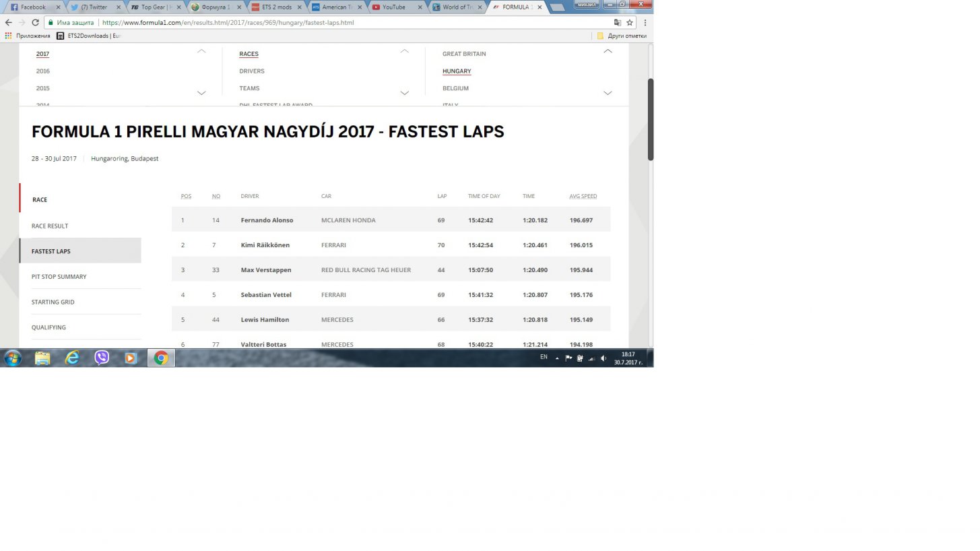Show hidden system tray icons
980x551 pixels.
[x=557, y=358]
